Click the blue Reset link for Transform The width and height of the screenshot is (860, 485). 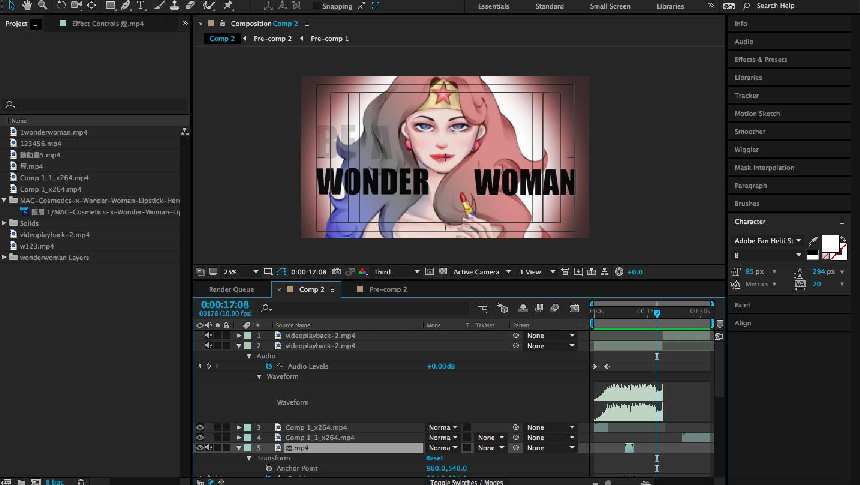(434, 458)
